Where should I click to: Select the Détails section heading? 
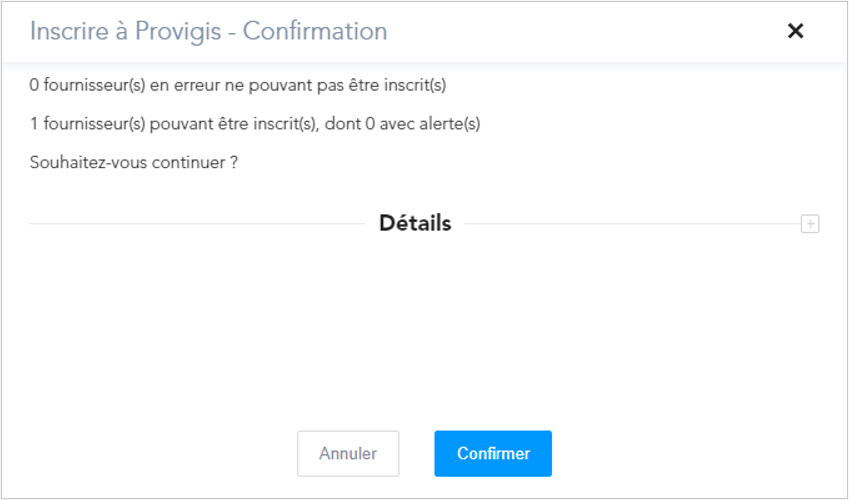(x=415, y=223)
